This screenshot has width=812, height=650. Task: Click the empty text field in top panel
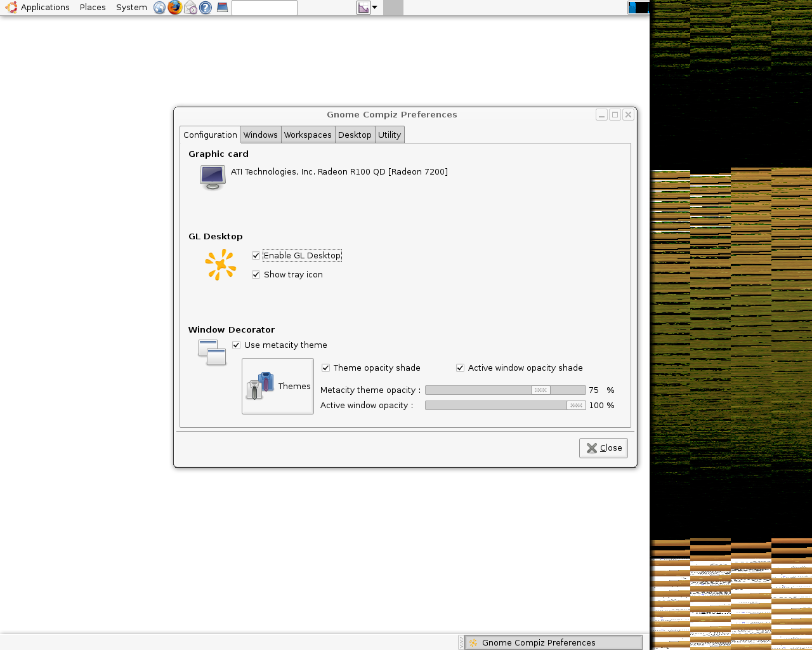265,8
